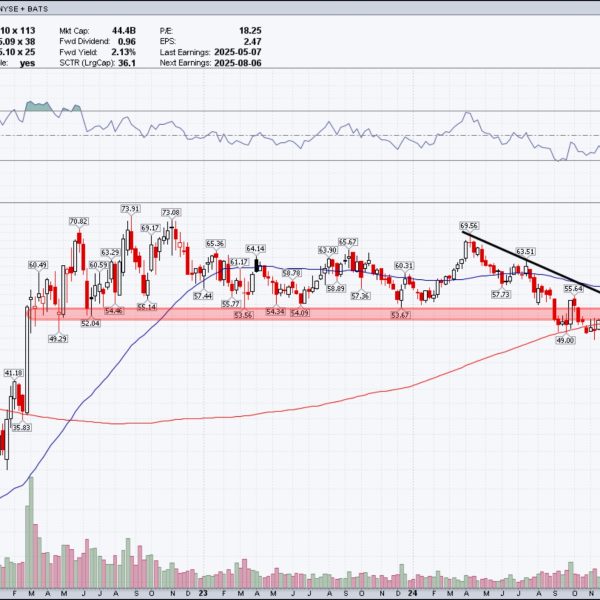The width and height of the screenshot is (600, 600).
Task: Click the 24 year marker on time axis
Action: 412,593
